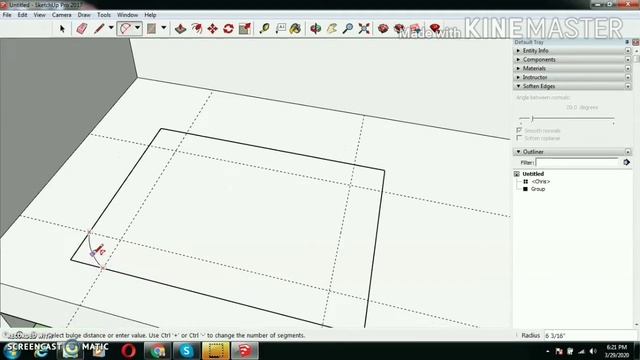Open Skype from the taskbar
Screen dimensions: 640x360
186,351
